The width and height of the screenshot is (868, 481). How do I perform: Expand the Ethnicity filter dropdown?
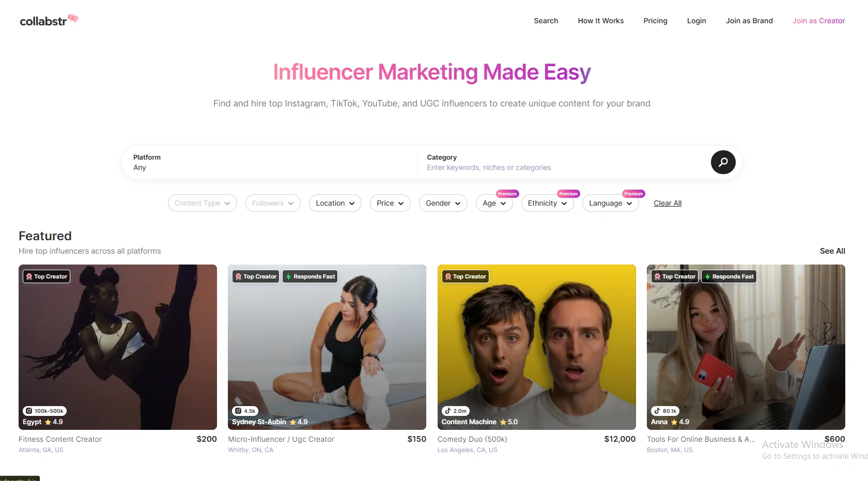click(547, 203)
